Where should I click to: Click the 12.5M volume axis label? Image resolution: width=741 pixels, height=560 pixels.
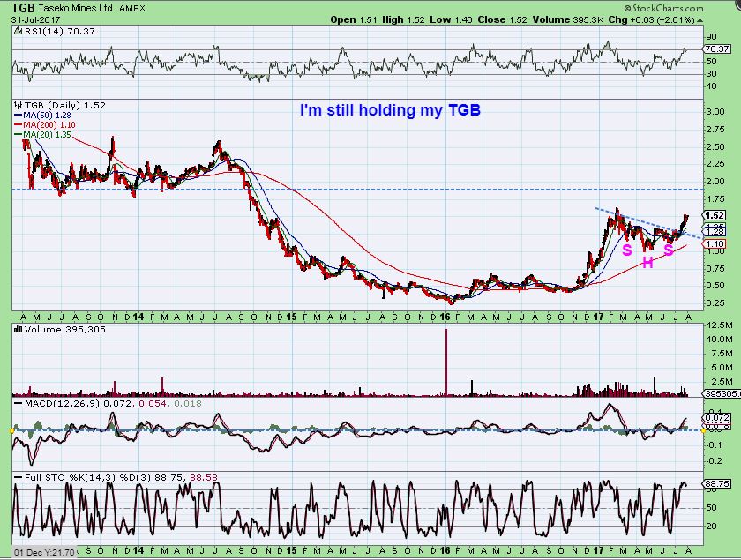click(720, 325)
